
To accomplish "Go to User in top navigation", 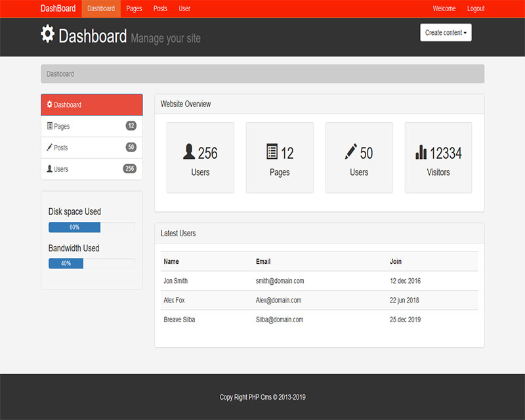I will tap(185, 9).
